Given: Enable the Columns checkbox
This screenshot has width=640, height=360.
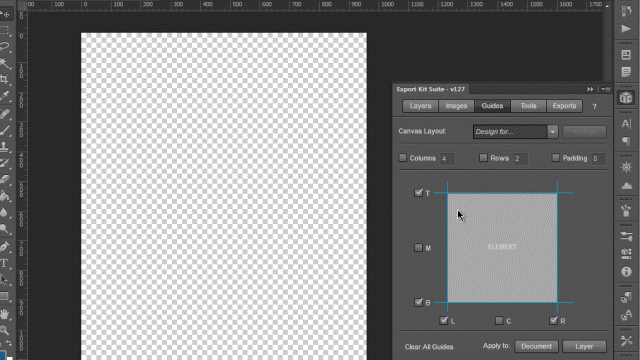Looking at the screenshot, I should [x=403, y=158].
